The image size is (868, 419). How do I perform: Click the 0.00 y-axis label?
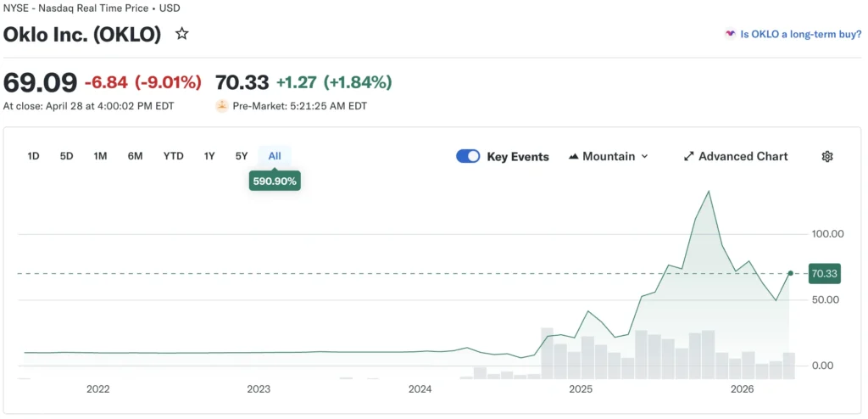(822, 366)
